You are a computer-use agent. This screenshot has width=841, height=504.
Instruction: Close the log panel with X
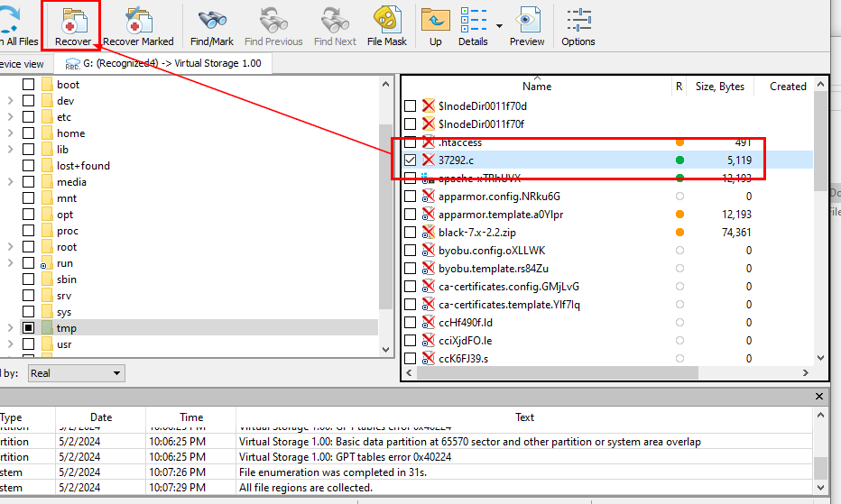(x=819, y=397)
